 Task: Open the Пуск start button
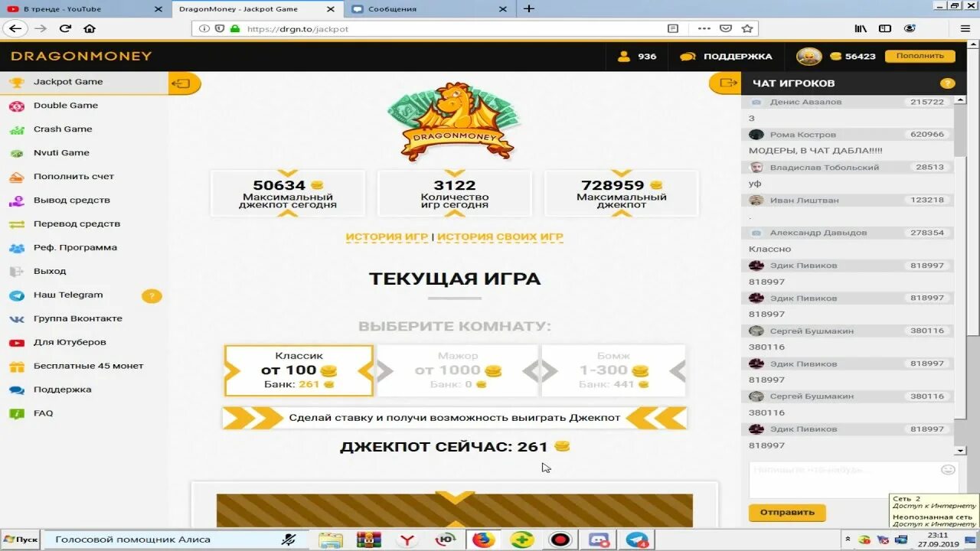[21, 540]
